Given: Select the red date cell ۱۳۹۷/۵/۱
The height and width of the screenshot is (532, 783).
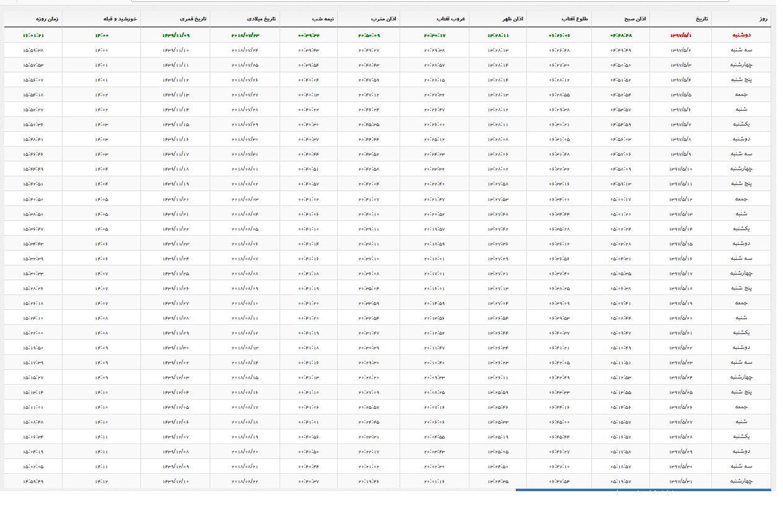Looking at the screenshot, I should [x=681, y=35].
